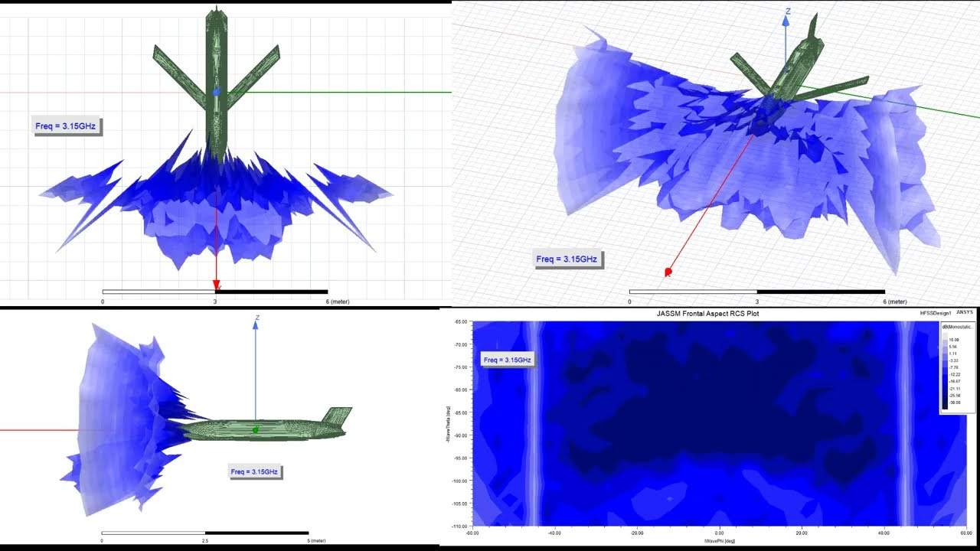Click x-axis tick -60.00

tap(472, 533)
